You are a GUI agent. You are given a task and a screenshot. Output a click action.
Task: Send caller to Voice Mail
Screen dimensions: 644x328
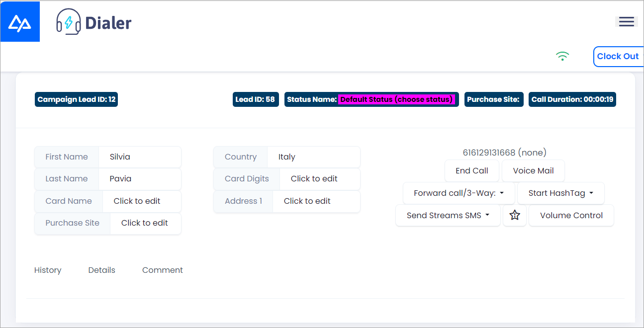click(x=533, y=170)
